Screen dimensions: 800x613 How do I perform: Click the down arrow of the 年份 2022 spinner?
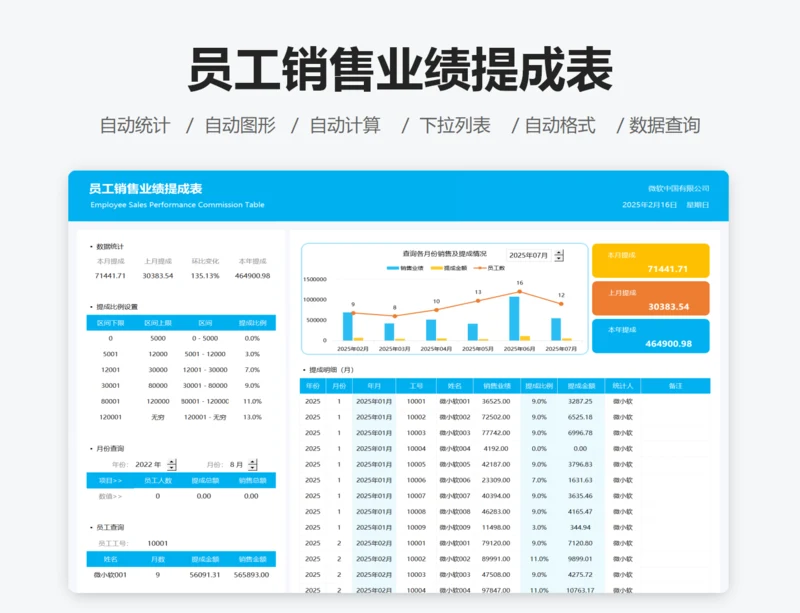pos(172,468)
